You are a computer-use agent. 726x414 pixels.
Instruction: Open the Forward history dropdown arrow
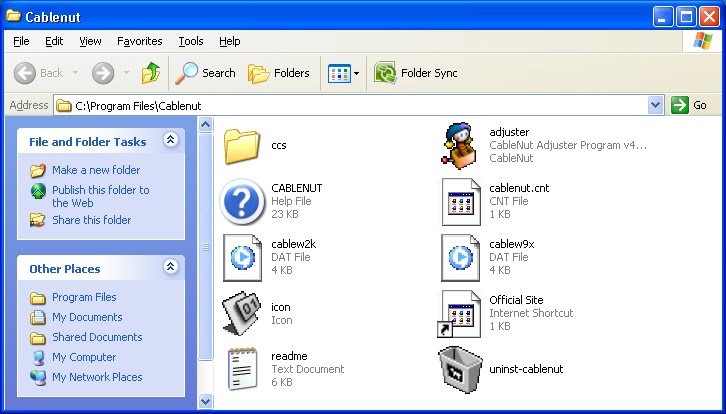(126, 73)
